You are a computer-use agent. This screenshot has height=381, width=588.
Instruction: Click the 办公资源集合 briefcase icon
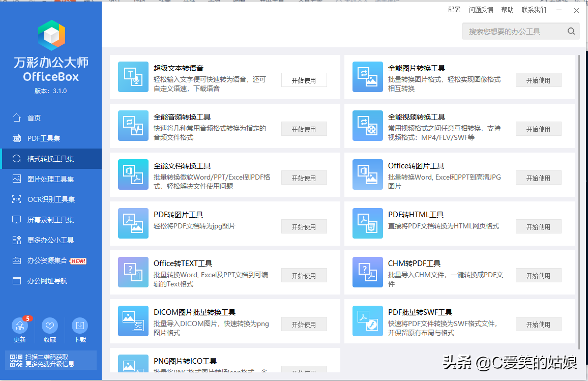tap(17, 260)
